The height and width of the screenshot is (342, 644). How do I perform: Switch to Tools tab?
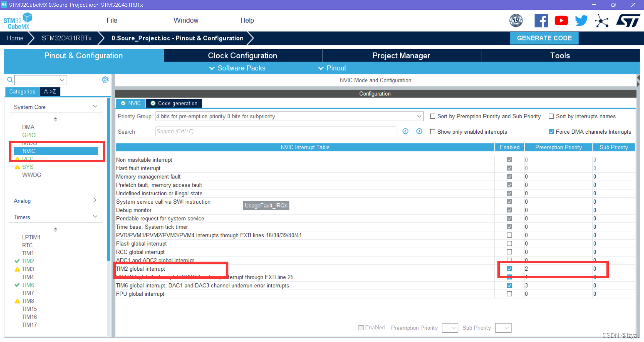(x=560, y=56)
